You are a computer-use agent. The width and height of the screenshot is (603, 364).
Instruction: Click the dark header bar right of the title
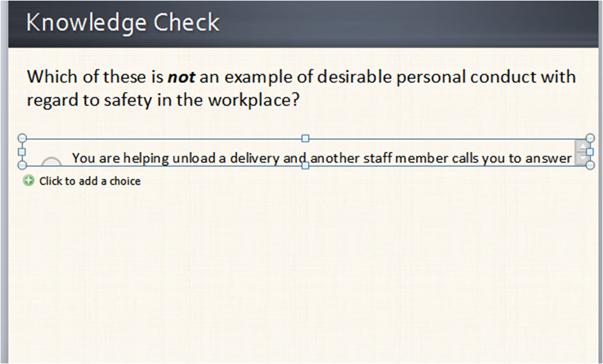(x=407, y=23)
